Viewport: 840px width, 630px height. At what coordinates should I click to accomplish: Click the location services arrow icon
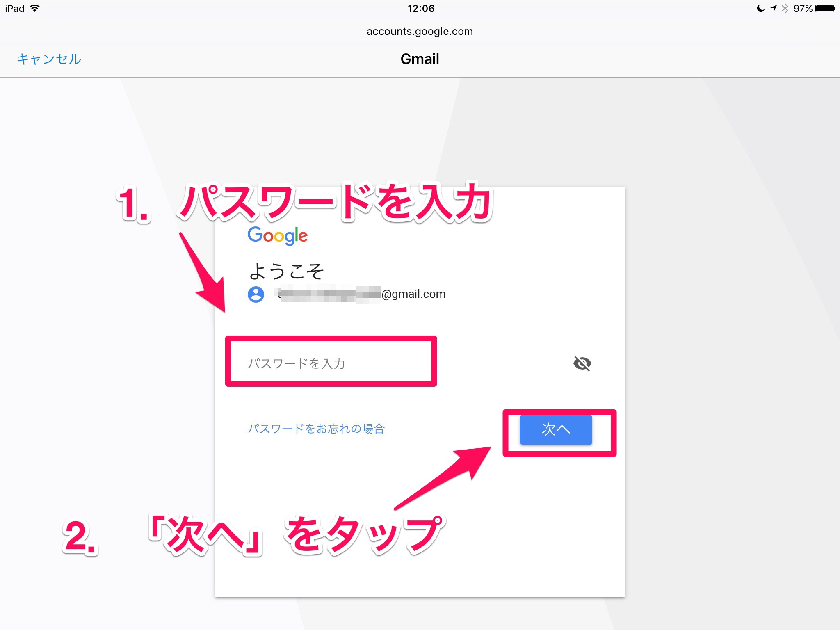coord(773,8)
